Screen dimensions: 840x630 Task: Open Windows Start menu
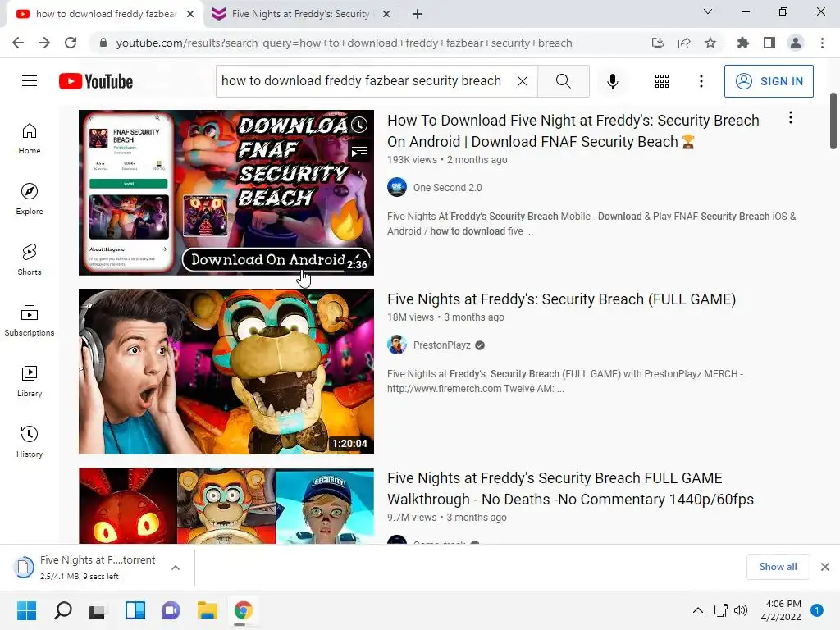pos(26,610)
